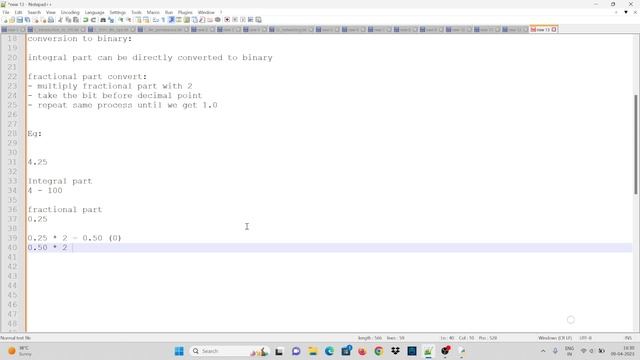The width and height of the screenshot is (640, 360).
Task: Open Google Chrome from taskbar
Action: click(x=379, y=351)
